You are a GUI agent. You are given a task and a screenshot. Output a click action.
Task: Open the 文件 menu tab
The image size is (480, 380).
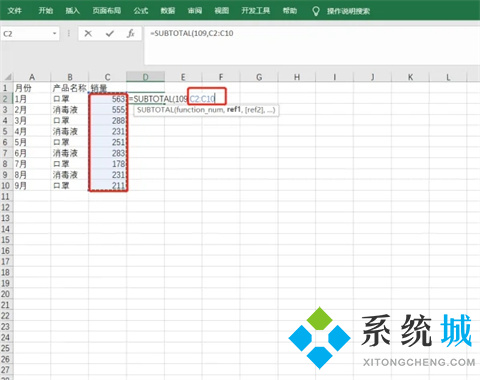click(x=15, y=11)
